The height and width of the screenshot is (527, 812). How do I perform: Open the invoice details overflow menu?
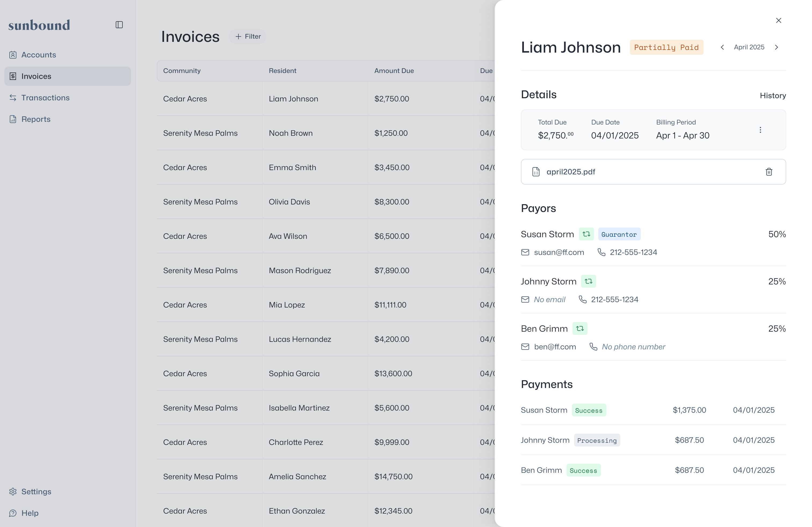(x=760, y=130)
